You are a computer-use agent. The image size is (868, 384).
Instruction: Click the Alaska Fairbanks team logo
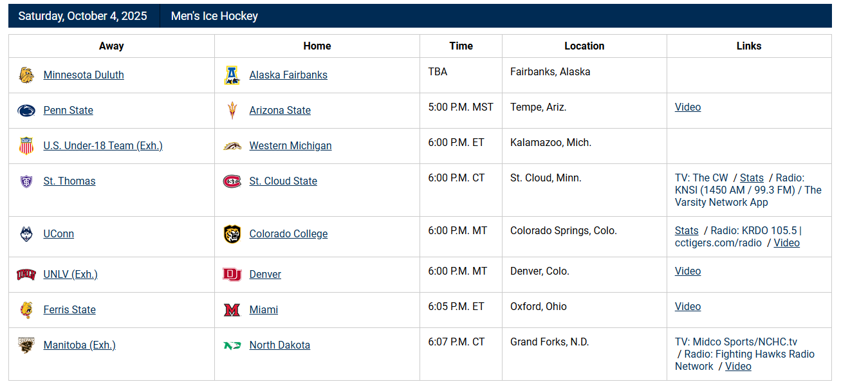click(232, 75)
